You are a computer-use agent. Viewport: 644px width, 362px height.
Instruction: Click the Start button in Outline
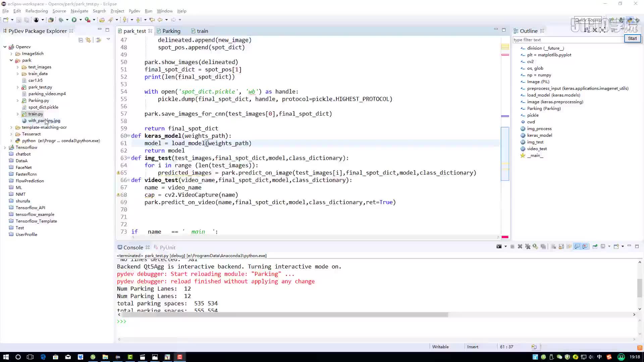click(x=632, y=39)
